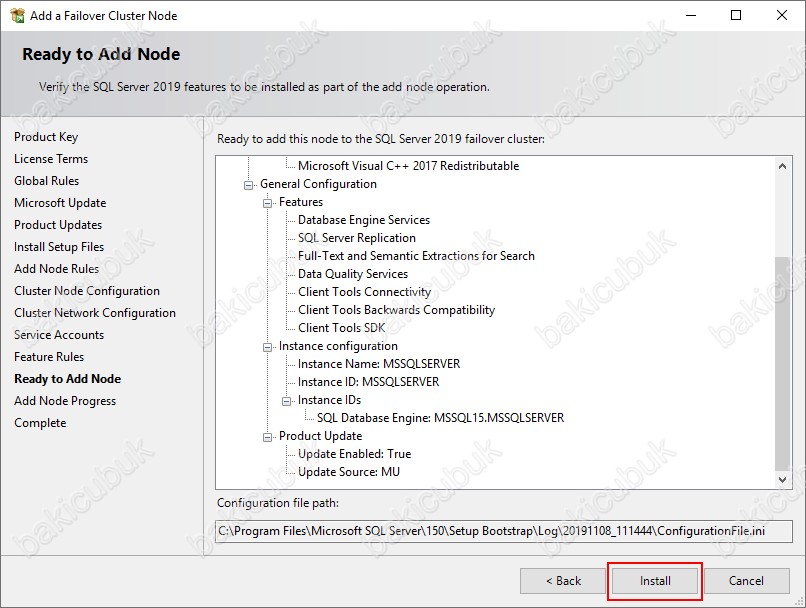Select the Ready to Add Node step
The image size is (806, 608).
67,379
